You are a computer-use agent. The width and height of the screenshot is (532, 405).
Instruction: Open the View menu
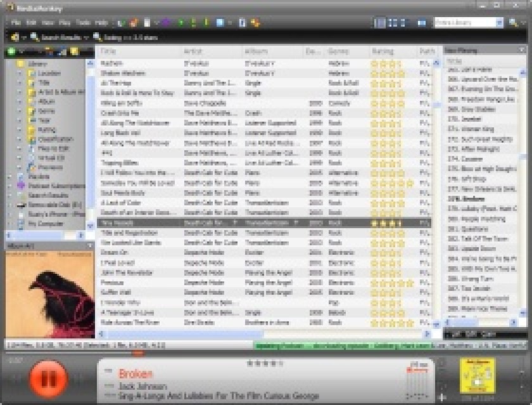pos(47,23)
